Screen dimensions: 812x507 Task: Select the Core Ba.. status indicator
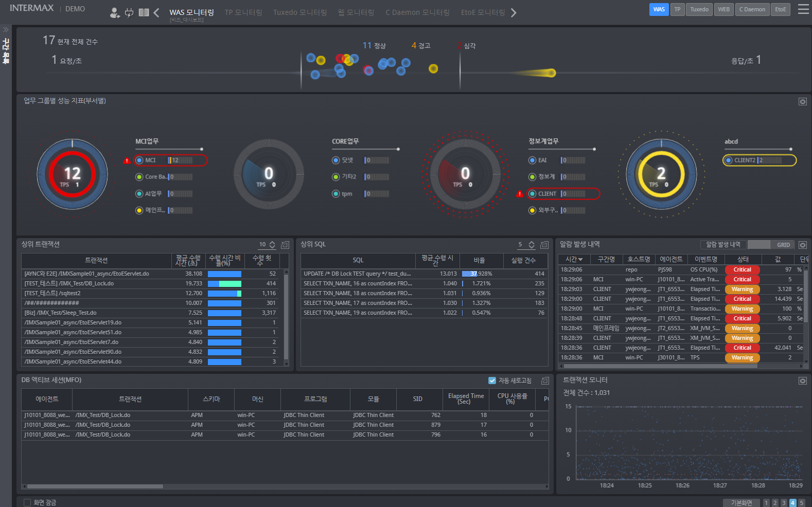(139, 177)
